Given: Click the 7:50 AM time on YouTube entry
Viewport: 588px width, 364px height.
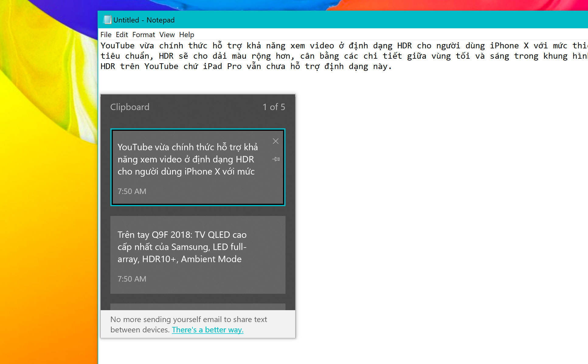Looking at the screenshot, I should tap(132, 191).
